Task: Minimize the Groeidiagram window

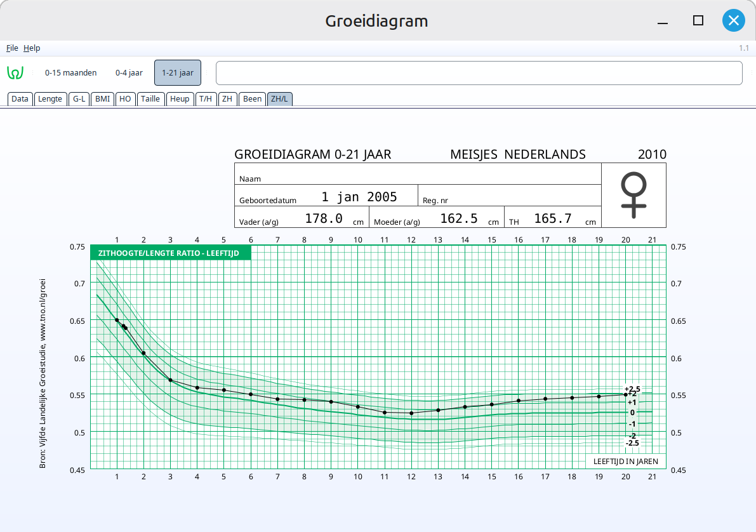Action: tap(663, 21)
